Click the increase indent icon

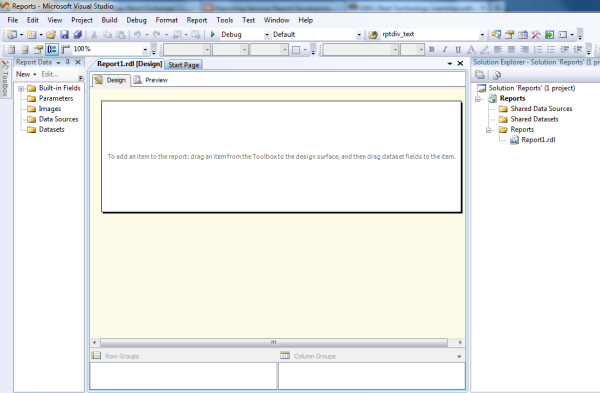click(577, 49)
